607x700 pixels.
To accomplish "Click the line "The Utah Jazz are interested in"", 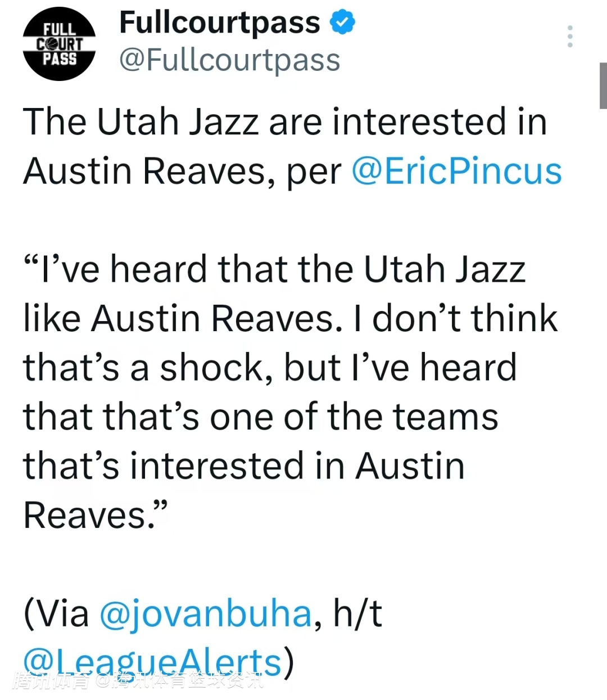I will [x=284, y=122].
